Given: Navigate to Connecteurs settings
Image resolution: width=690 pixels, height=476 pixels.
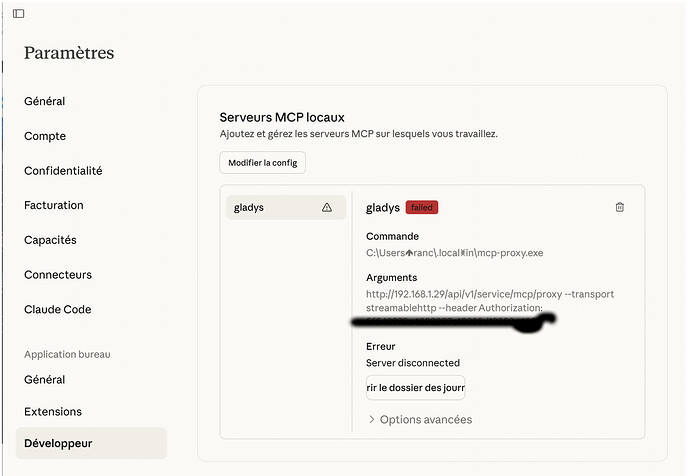Looking at the screenshot, I should (58, 275).
